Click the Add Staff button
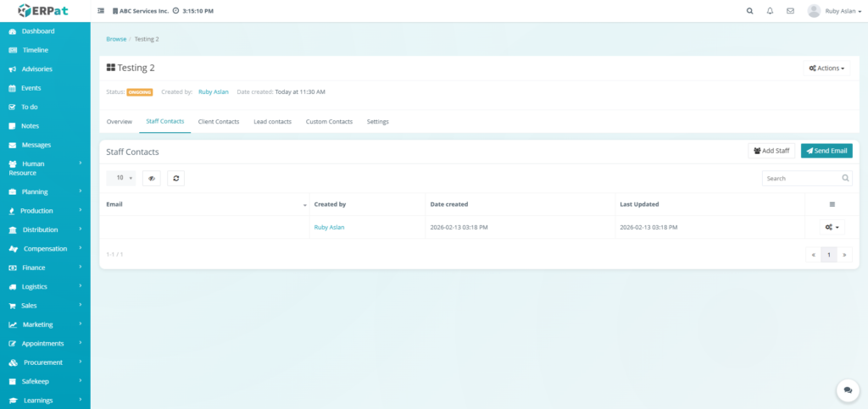 click(x=771, y=151)
